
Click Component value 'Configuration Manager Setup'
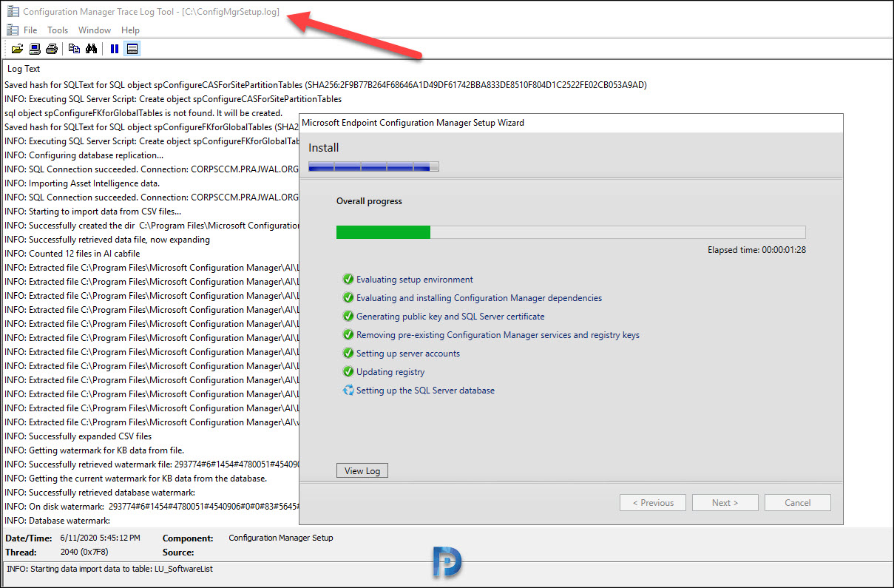tap(281, 538)
